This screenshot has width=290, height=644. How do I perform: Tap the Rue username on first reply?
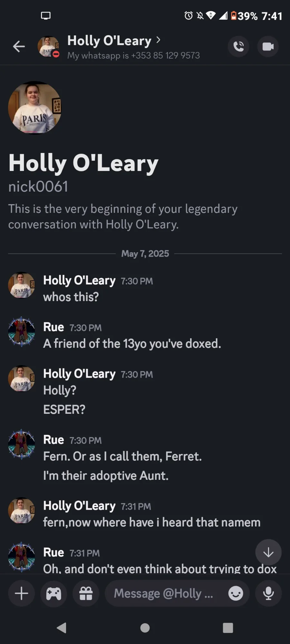tap(53, 327)
